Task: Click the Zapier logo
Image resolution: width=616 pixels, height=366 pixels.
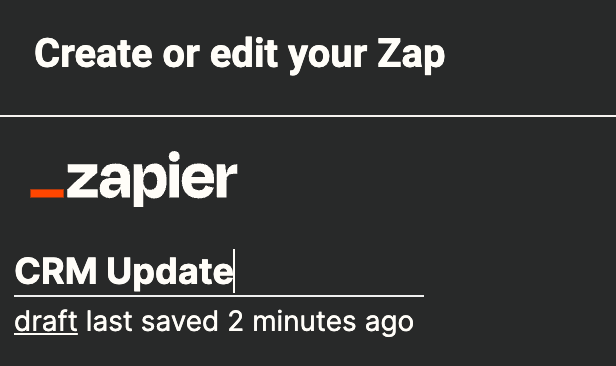Action: tap(134, 179)
